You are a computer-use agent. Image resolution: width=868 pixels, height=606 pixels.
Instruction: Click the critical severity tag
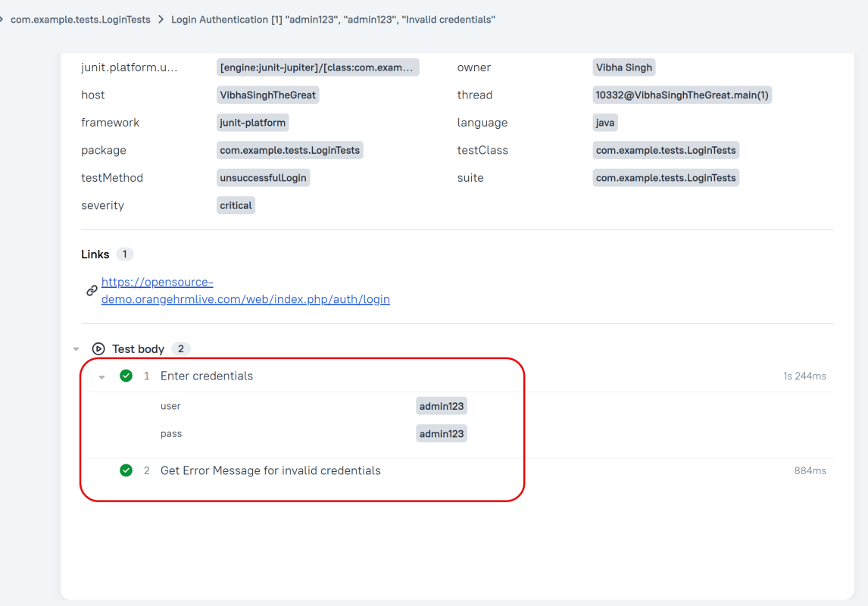tap(236, 205)
